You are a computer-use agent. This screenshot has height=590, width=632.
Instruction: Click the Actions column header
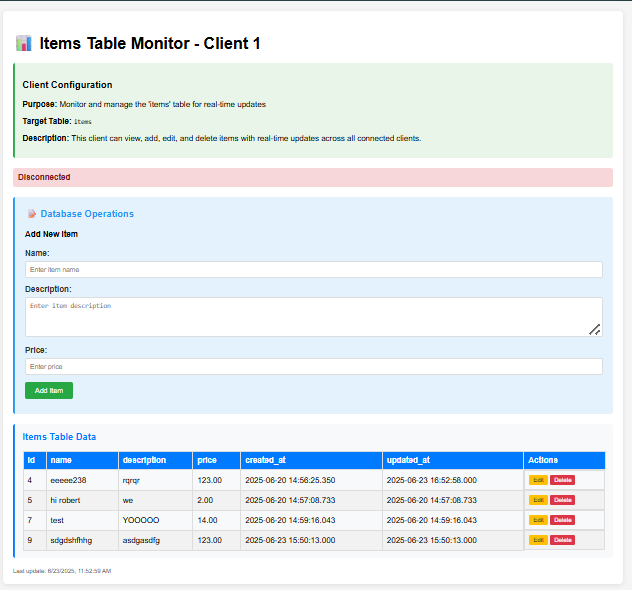[x=564, y=460]
